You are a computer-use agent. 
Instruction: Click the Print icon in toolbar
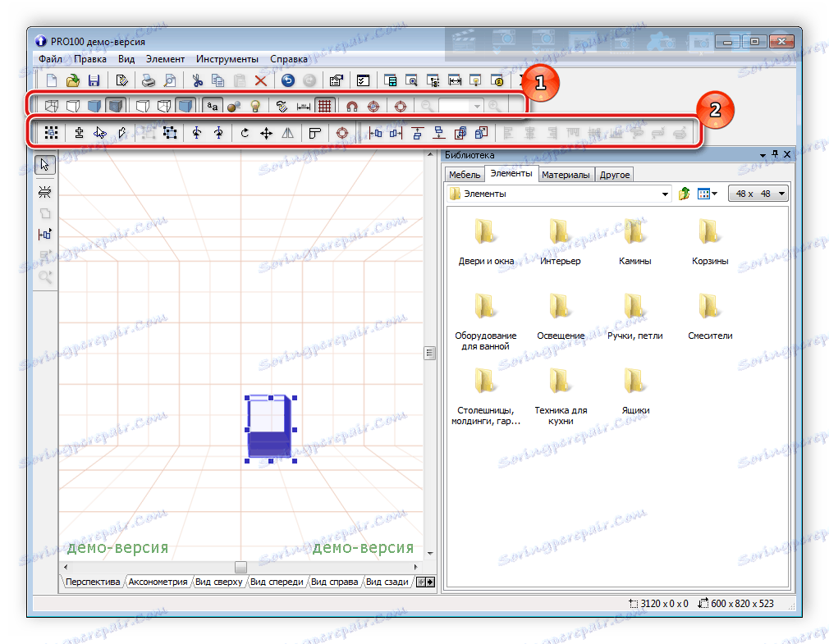click(149, 80)
